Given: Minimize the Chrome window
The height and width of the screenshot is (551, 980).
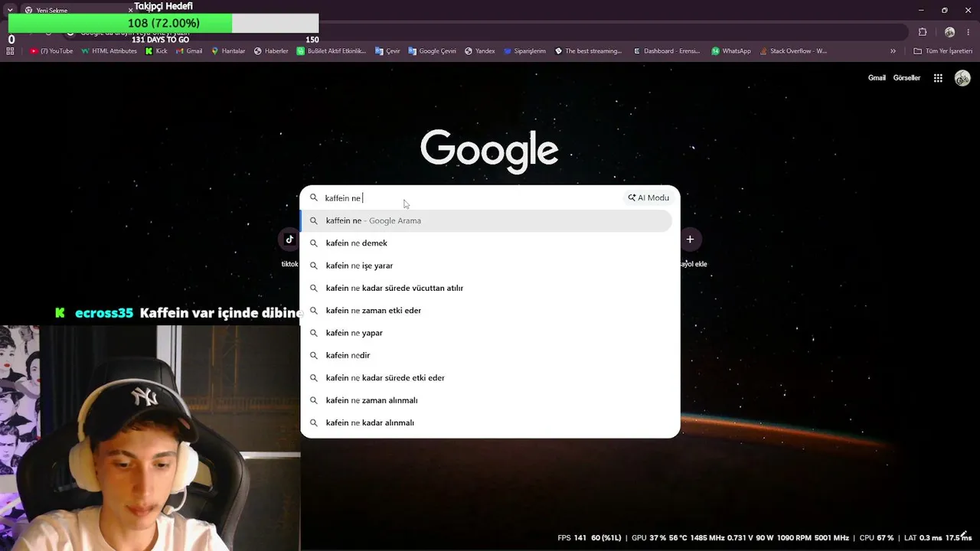Looking at the screenshot, I should point(922,10).
